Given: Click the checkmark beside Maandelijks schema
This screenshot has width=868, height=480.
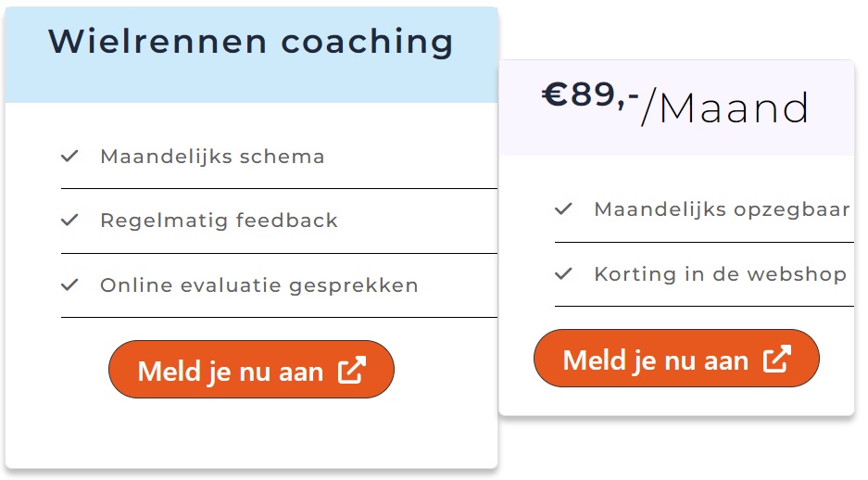Looking at the screenshot, I should [69, 157].
